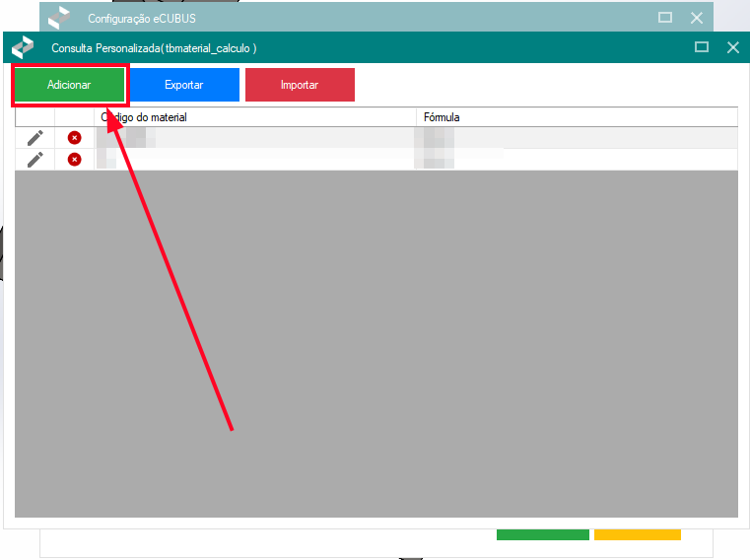
Task: Click the eCUBUS logo in Consulta Personalizada title bar
Action: tap(23, 47)
